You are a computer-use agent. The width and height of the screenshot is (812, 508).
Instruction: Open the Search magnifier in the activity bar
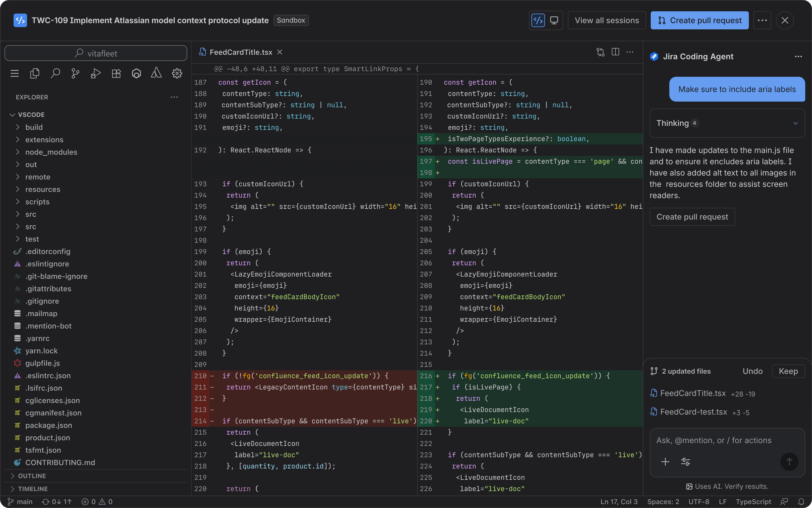click(x=55, y=73)
